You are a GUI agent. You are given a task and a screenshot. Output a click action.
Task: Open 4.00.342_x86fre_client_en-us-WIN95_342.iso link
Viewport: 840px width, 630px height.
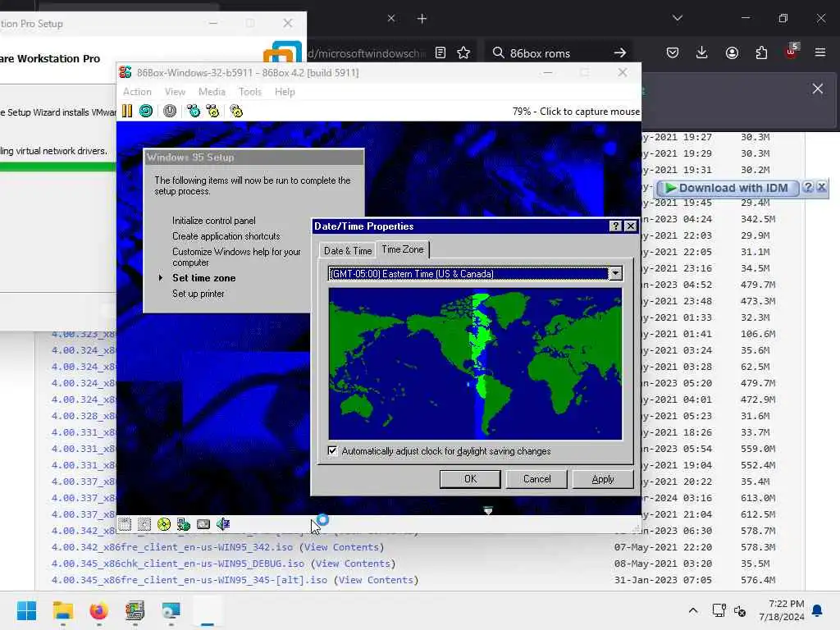coord(172,547)
